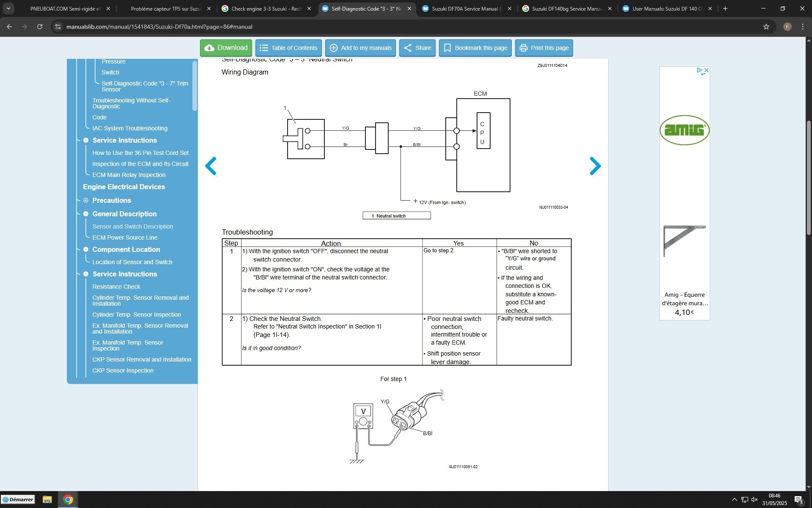812x508 pixels.
Task: Click browser forward arrow
Action: click(25, 27)
